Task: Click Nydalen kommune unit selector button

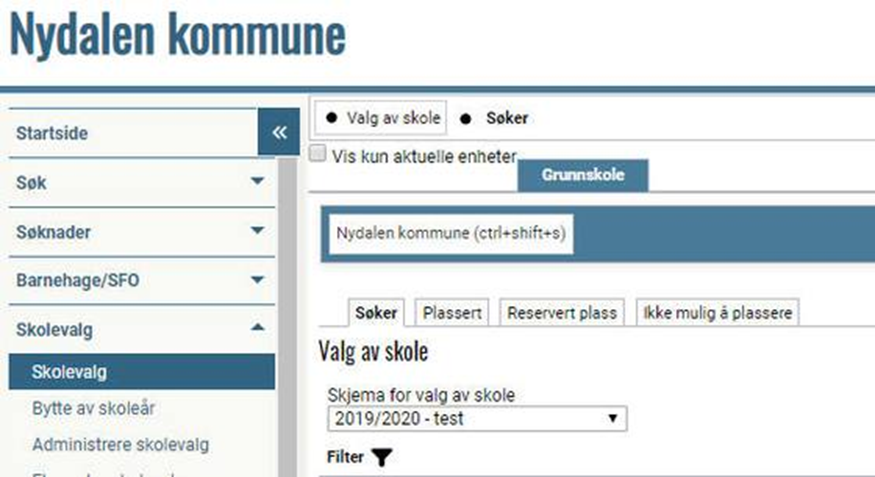Action: 451,233
